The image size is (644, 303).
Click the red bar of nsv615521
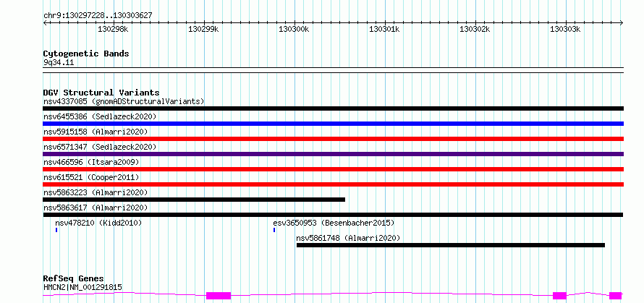click(x=333, y=184)
